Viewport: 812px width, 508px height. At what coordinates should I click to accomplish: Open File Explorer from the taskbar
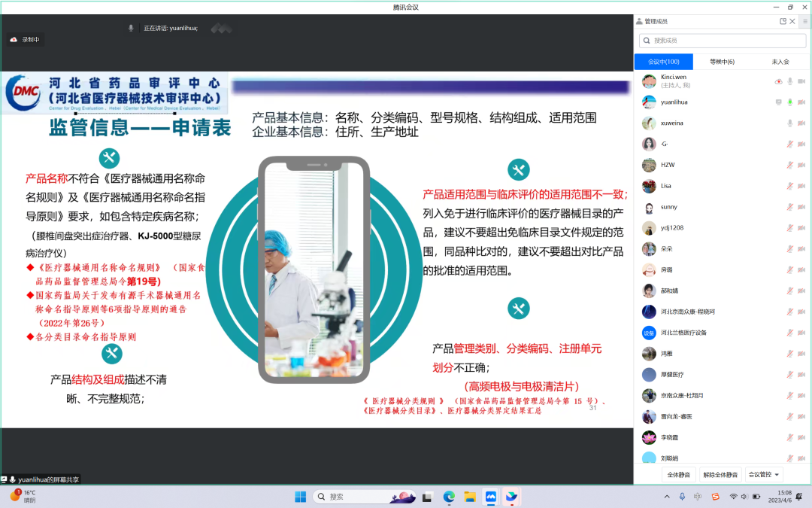470,497
